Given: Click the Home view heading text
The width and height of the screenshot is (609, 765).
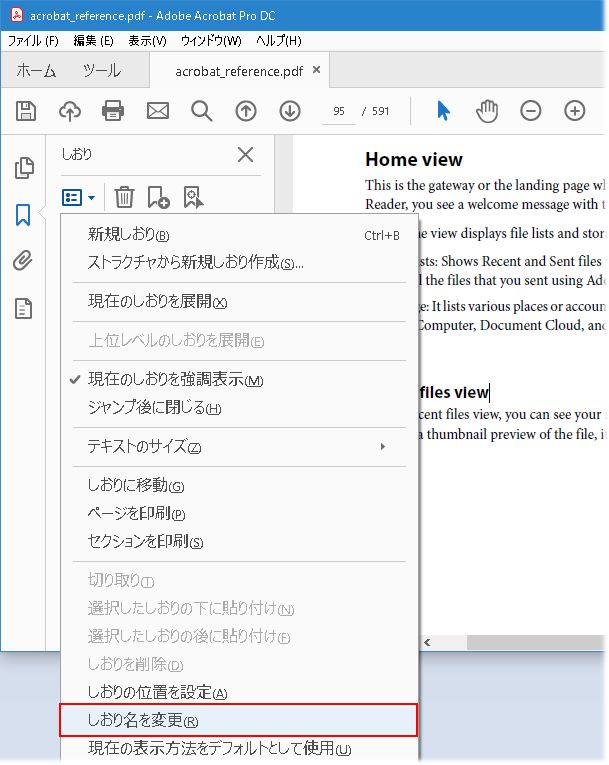Looking at the screenshot, I should tap(414, 160).
